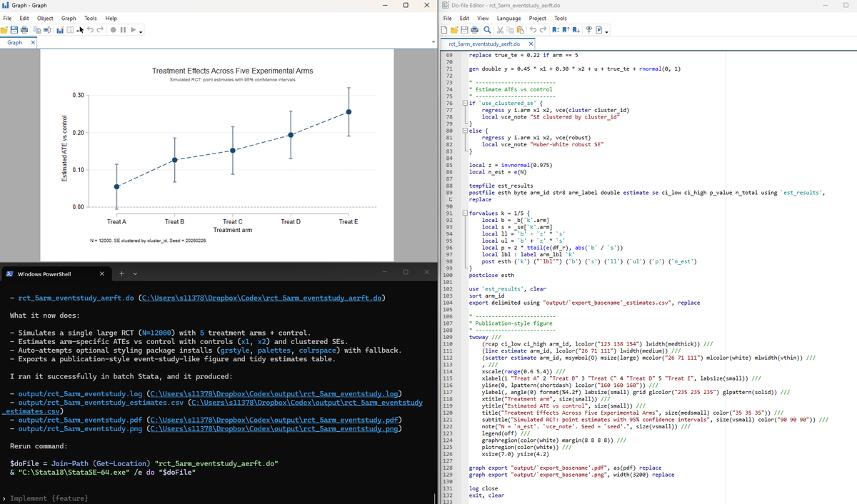Create a new do-file in Do-file Editor

click(x=444, y=30)
